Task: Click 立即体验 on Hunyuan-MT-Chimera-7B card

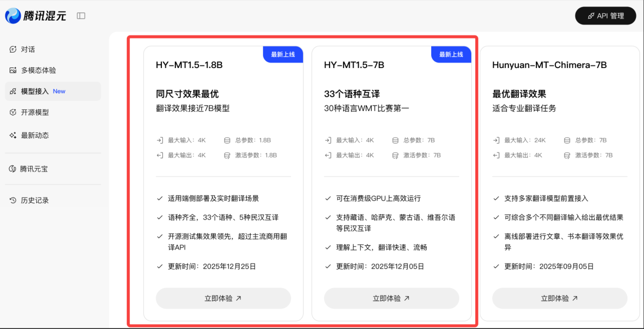Action: pos(559,298)
